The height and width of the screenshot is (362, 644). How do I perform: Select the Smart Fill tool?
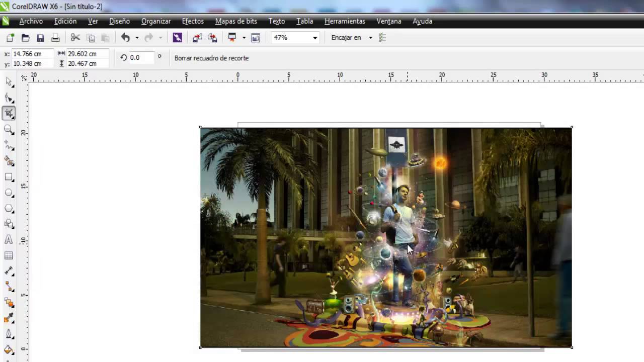pos(9,161)
